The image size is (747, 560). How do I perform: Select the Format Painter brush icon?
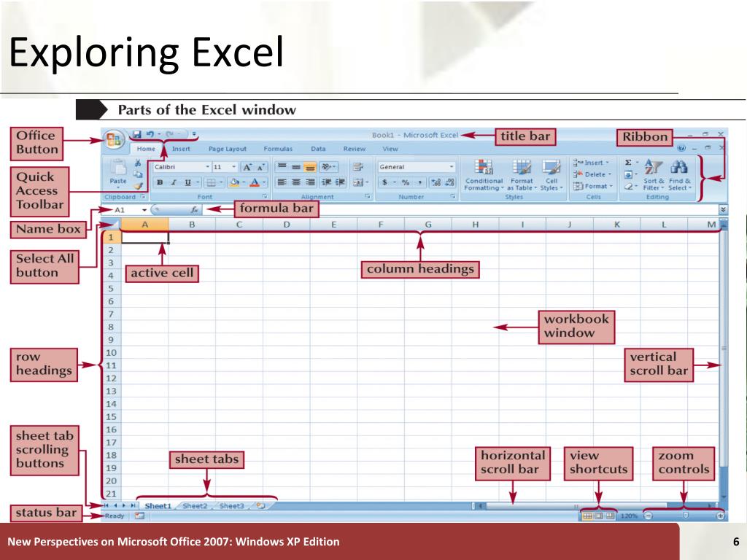coord(138,186)
